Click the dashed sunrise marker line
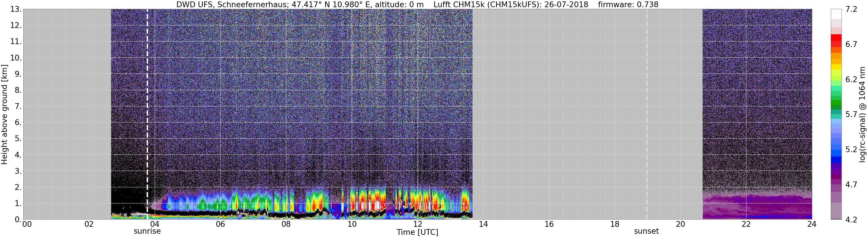This screenshot has height=238, width=868. [147, 114]
